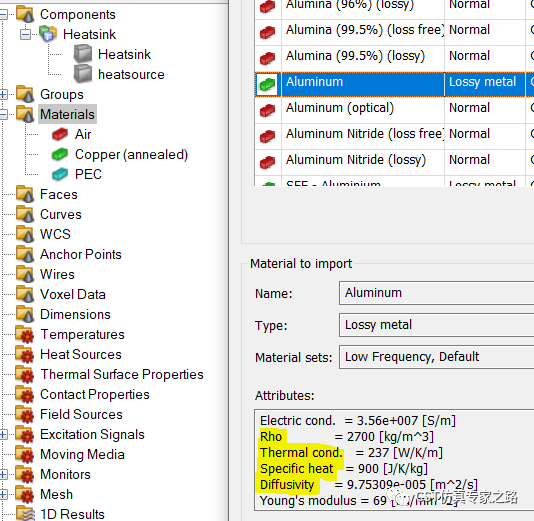Open the Heat Sources folder icon
Viewport: 534px width, 521px height.
[25, 354]
